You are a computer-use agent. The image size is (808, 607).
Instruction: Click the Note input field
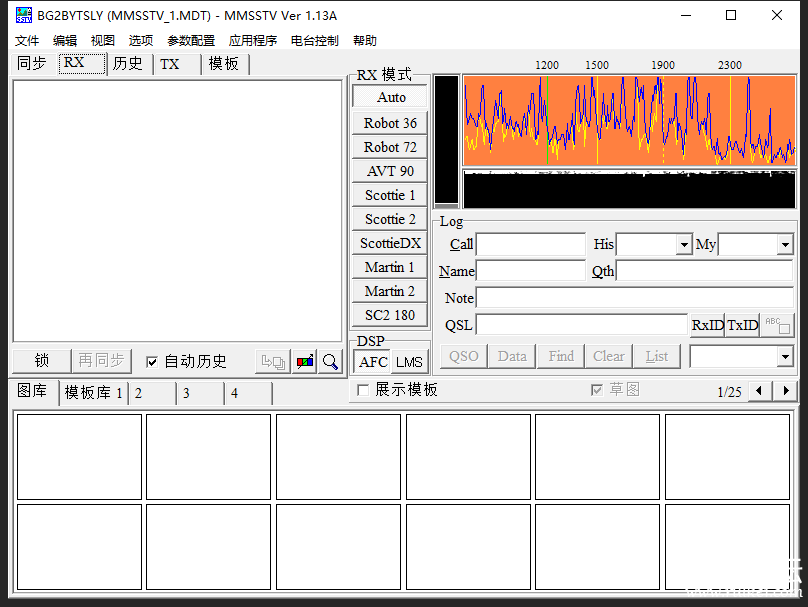point(634,298)
